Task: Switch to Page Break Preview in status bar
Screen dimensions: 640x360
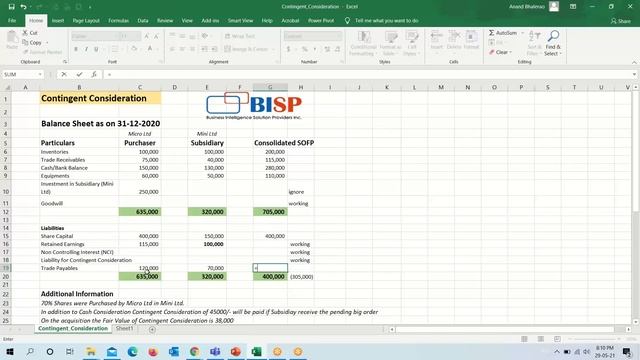Action: point(557,339)
